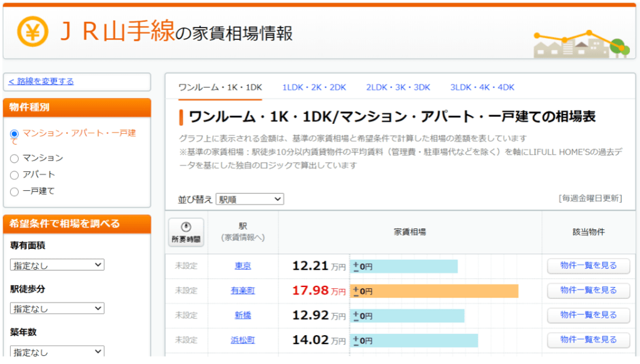Select マンション・アパート・一戸建て radio option

[14, 134]
